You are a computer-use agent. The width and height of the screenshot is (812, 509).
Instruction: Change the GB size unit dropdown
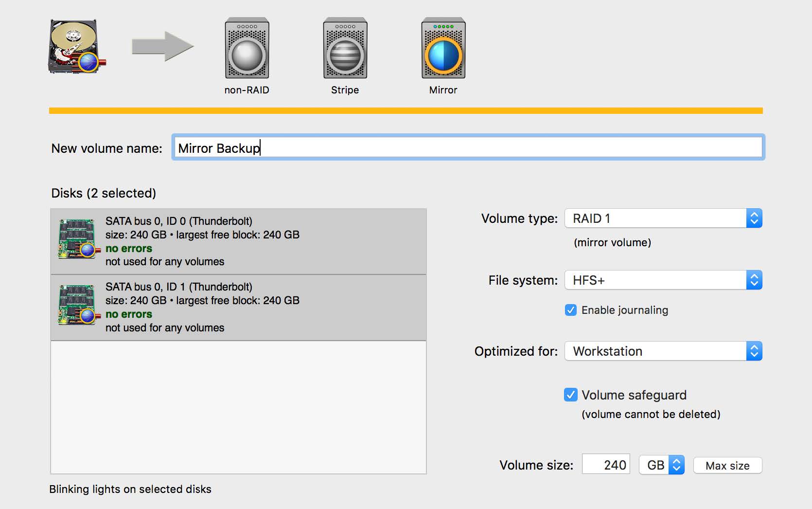point(662,465)
